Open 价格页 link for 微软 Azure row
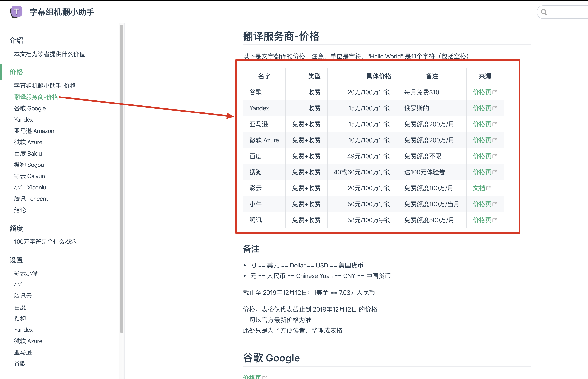 (482, 140)
